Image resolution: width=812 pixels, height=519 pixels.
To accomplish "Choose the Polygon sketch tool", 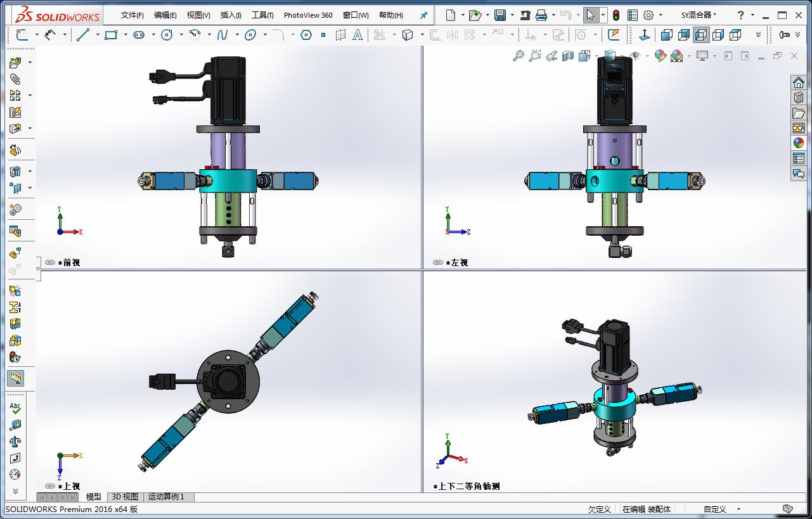I will click(306, 35).
